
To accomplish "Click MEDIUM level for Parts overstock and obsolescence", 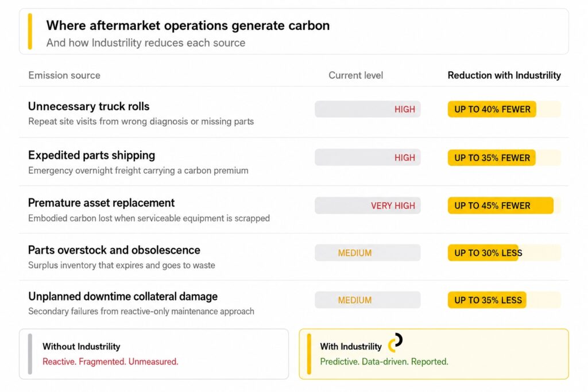I will [367, 253].
